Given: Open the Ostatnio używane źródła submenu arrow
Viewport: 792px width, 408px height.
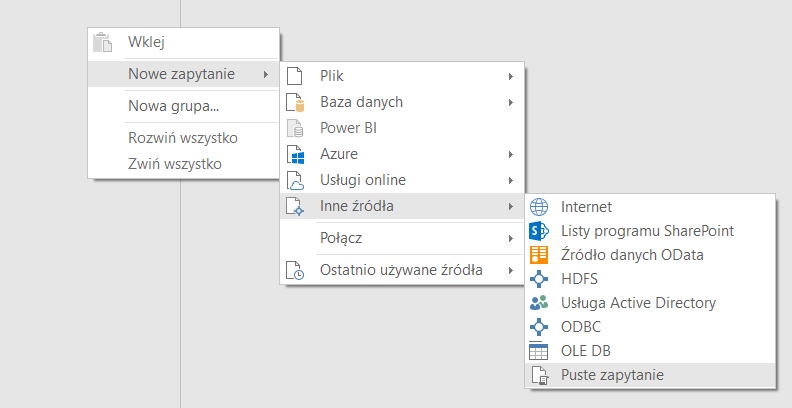Looking at the screenshot, I should click(x=510, y=270).
